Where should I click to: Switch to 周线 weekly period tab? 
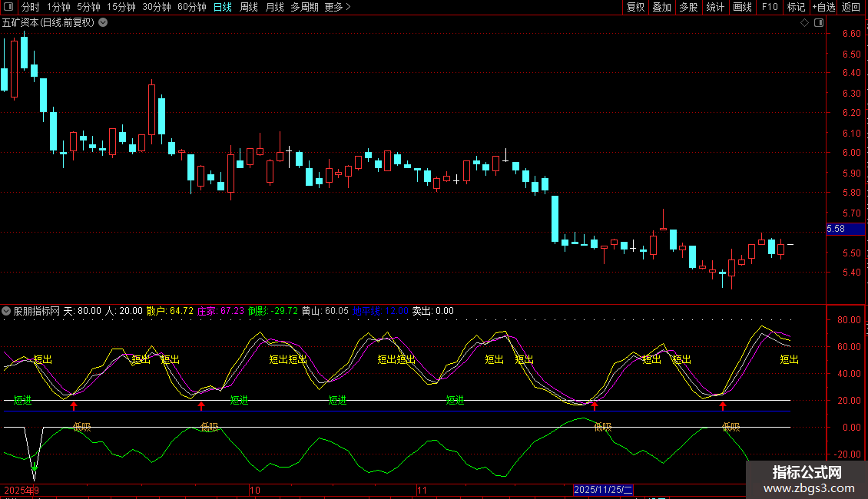(x=249, y=7)
